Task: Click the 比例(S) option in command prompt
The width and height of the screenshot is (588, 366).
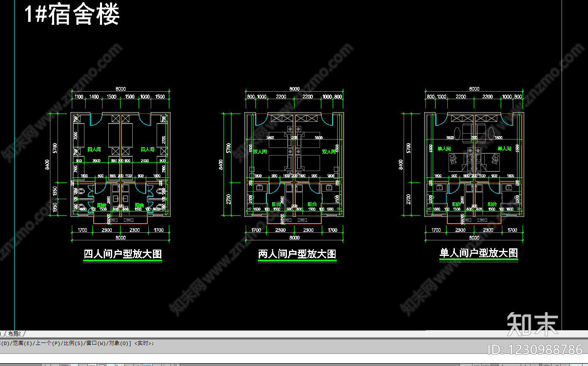Action: [x=73, y=343]
